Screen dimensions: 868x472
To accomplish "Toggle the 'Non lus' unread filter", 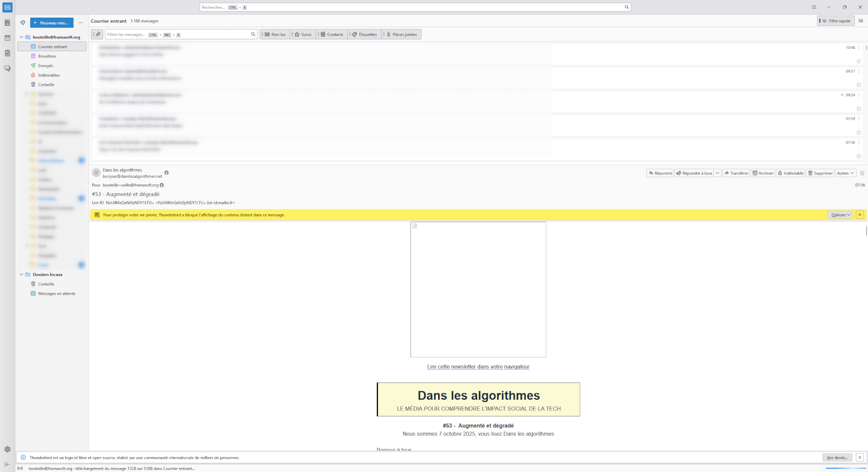I will pyautogui.click(x=275, y=34).
